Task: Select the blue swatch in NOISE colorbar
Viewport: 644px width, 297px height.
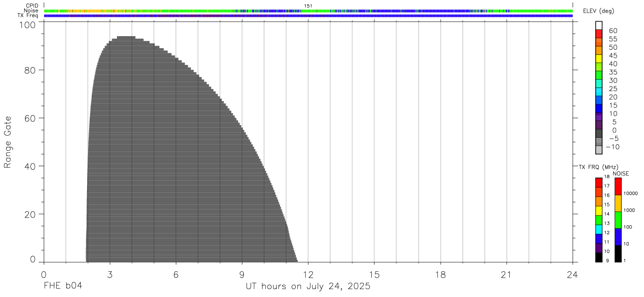Action: click(x=618, y=237)
